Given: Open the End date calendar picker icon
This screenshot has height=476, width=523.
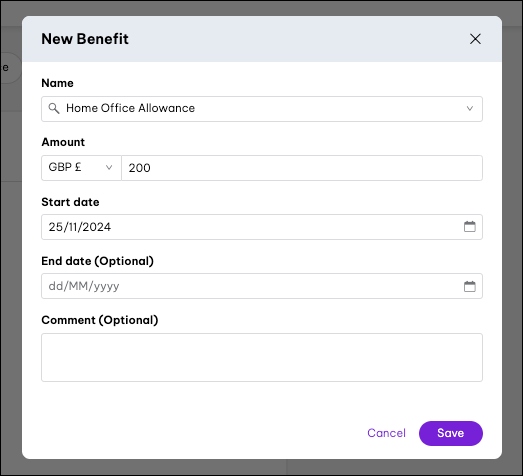Looking at the screenshot, I should pos(470,286).
